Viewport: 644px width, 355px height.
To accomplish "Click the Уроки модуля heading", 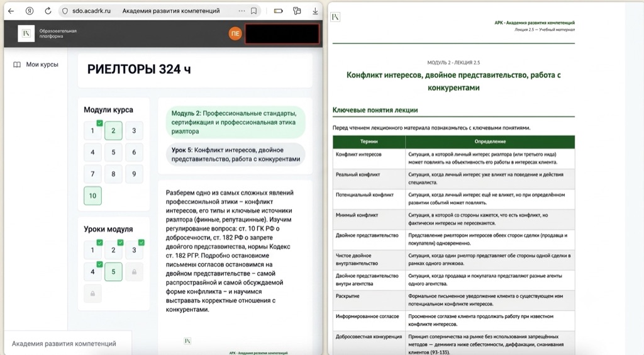I will [108, 229].
